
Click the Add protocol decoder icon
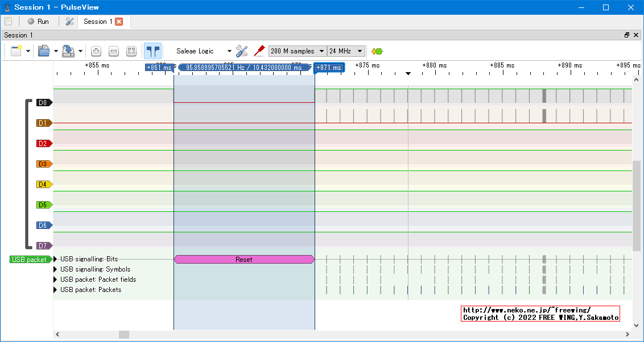[377, 51]
